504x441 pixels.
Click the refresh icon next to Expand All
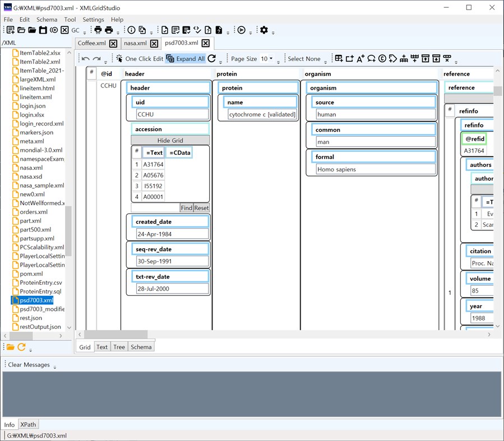(x=211, y=59)
